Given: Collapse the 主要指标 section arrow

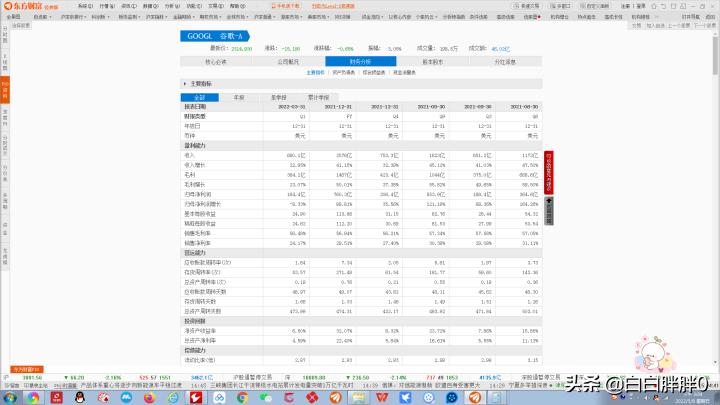Looking at the screenshot, I should [x=185, y=84].
